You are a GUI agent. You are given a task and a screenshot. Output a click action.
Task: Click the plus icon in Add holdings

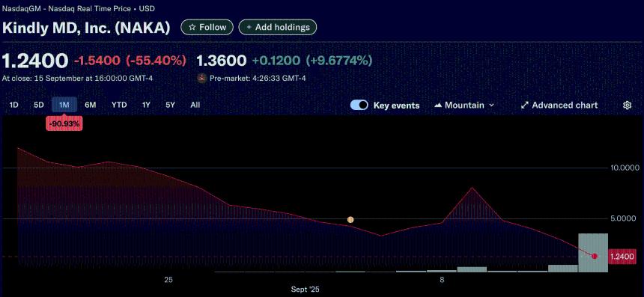coord(249,28)
